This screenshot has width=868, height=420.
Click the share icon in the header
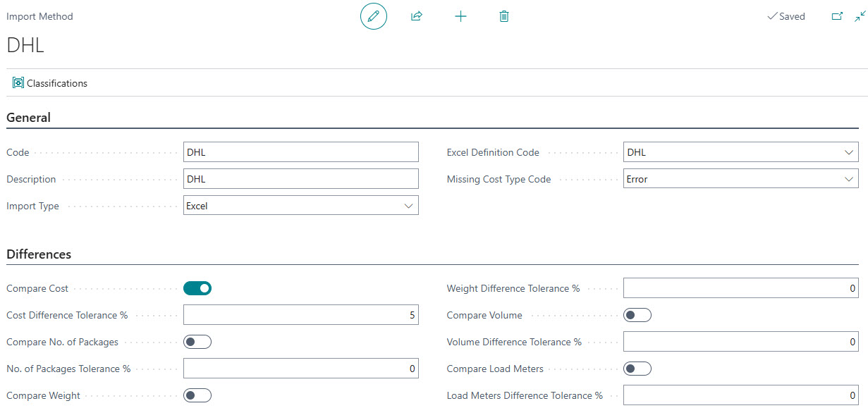416,16
